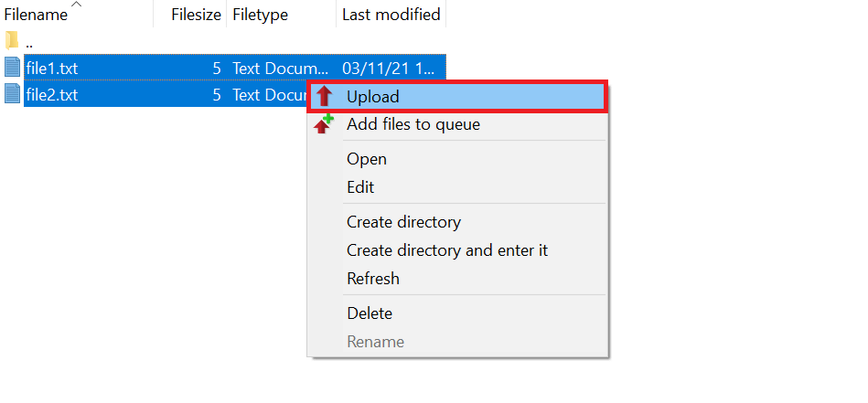Click the file2.txt document icon
The width and height of the screenshot is (868, 403).
(12, 94)
